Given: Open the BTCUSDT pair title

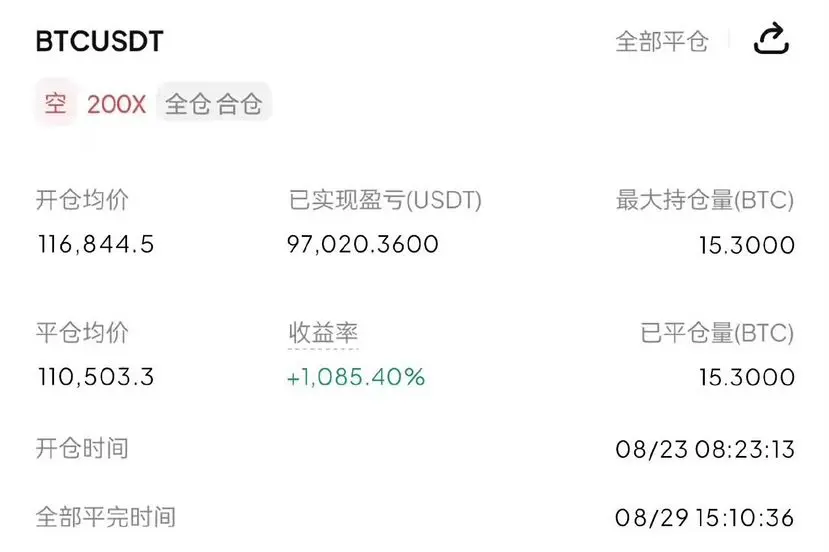Looking at the screenshot, I should (99, 41).
